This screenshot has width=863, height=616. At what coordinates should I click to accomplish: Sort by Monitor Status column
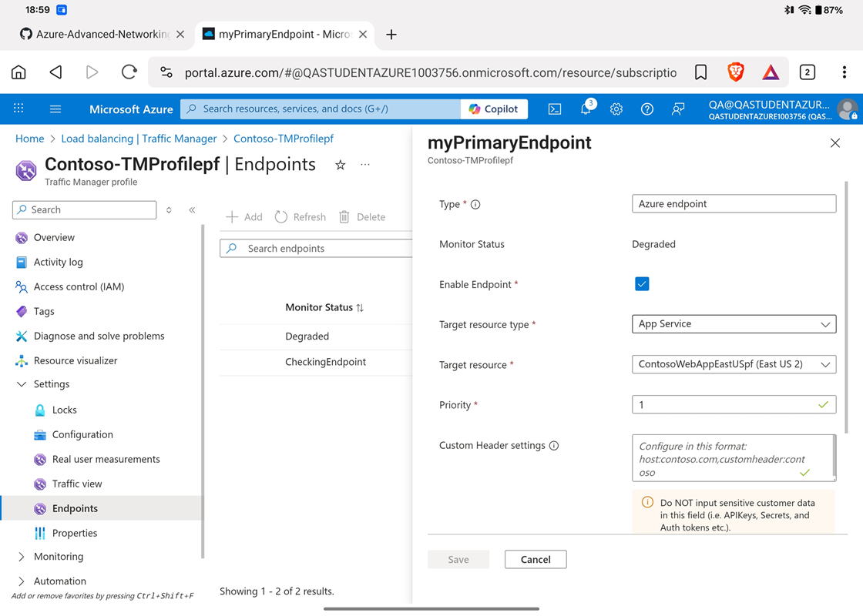(324, 307)
